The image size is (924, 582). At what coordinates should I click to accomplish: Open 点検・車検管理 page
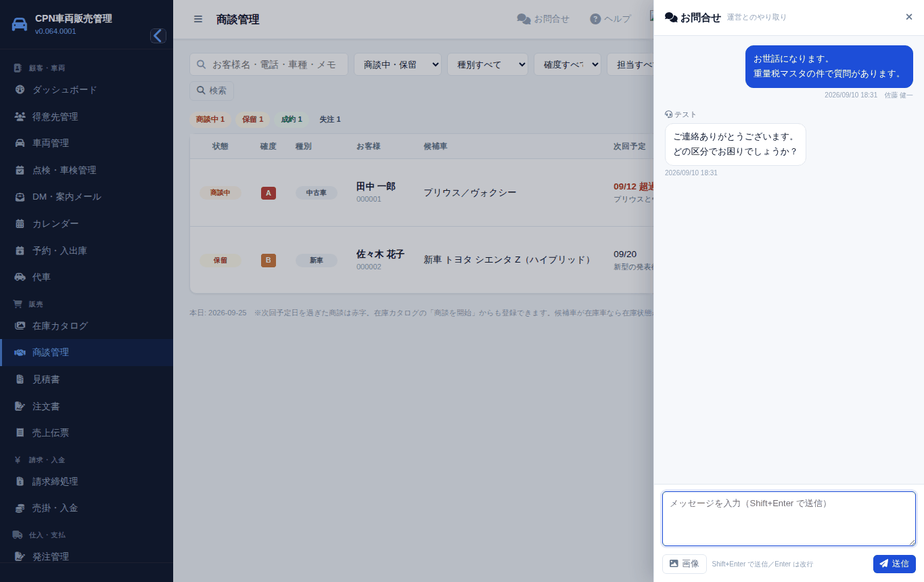point(87,170)
